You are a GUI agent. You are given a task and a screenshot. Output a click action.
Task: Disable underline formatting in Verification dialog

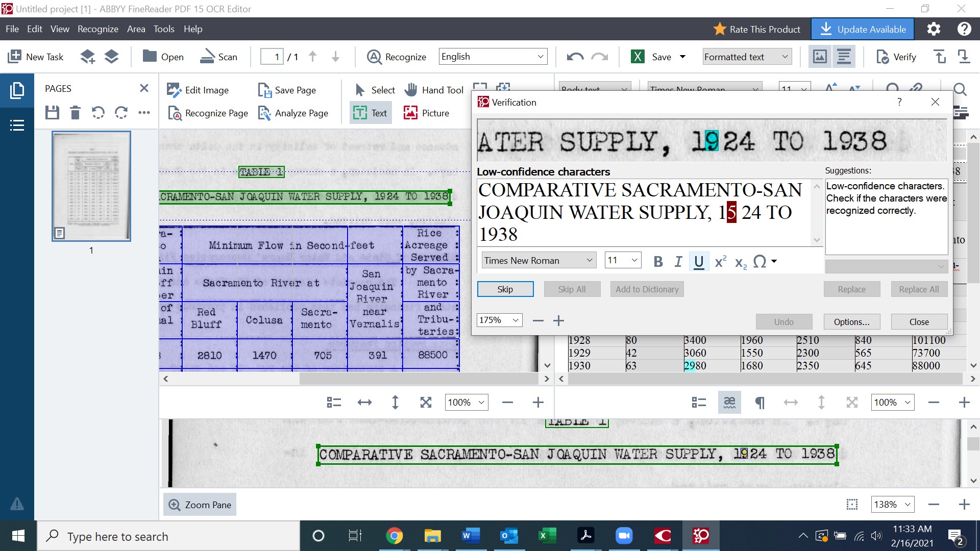pos(699,261)
